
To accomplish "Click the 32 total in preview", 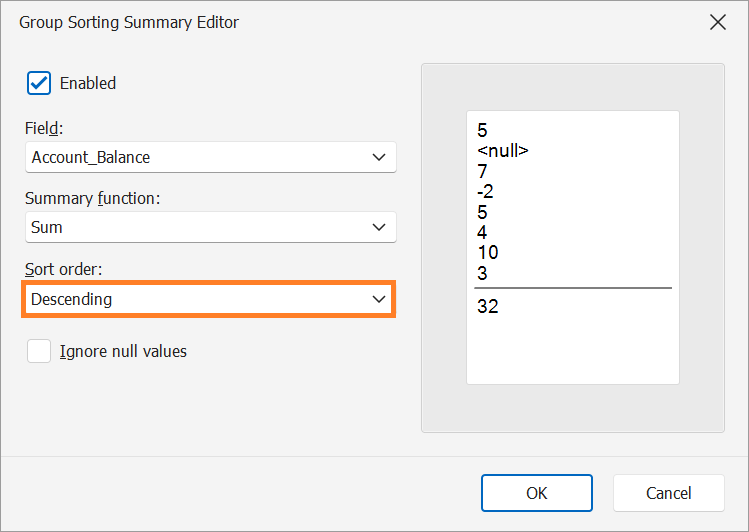I will pos(488,306).
